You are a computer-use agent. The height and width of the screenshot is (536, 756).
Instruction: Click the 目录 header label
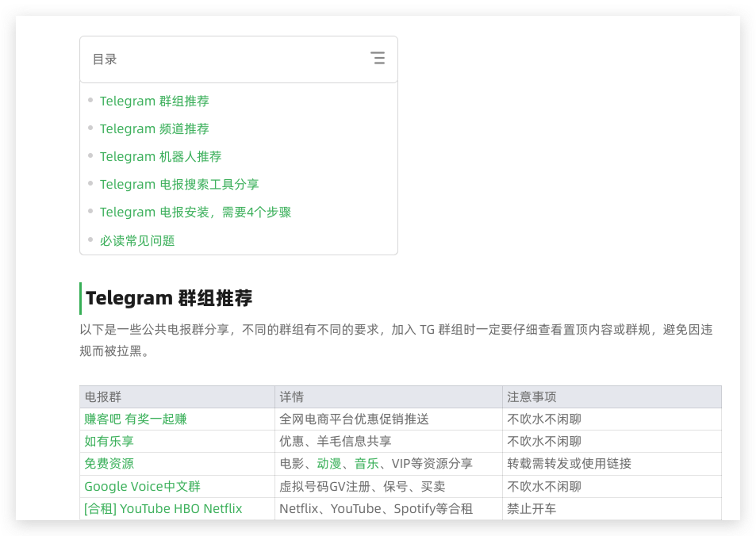click(x=105, y=59)
